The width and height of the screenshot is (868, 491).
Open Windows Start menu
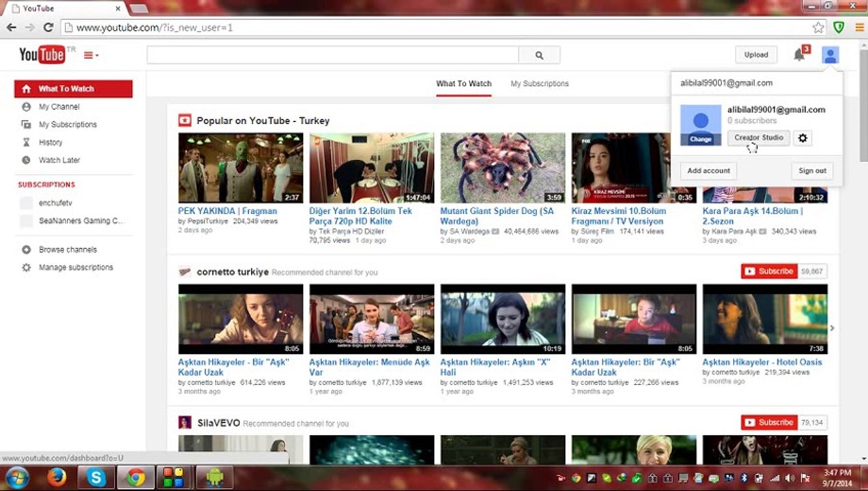click(18, 477)
